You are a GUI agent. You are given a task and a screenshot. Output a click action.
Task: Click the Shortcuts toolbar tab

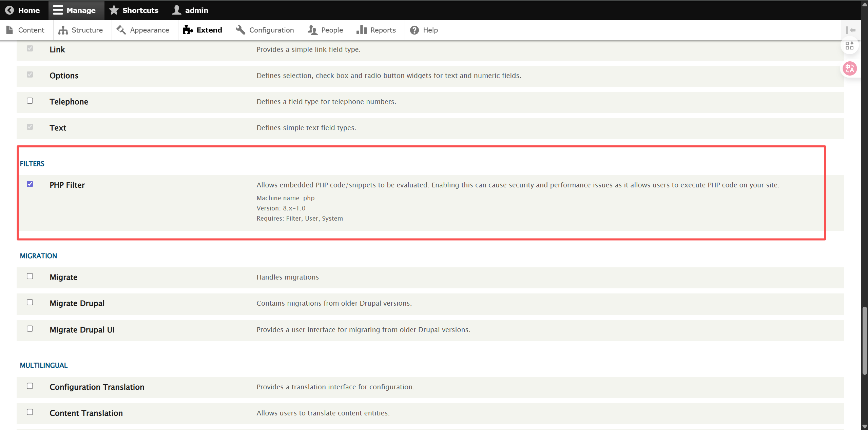pos(136,10)
